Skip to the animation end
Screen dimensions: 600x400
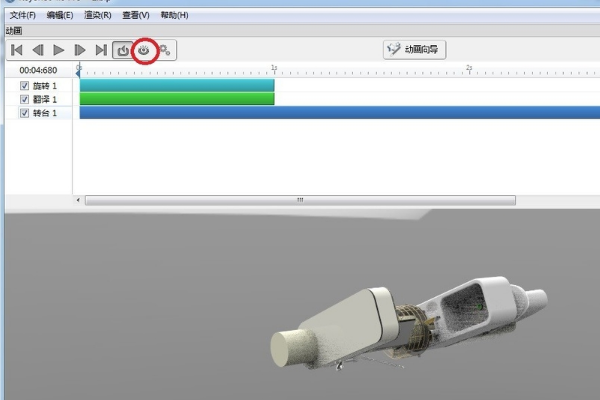coord(101,50)
